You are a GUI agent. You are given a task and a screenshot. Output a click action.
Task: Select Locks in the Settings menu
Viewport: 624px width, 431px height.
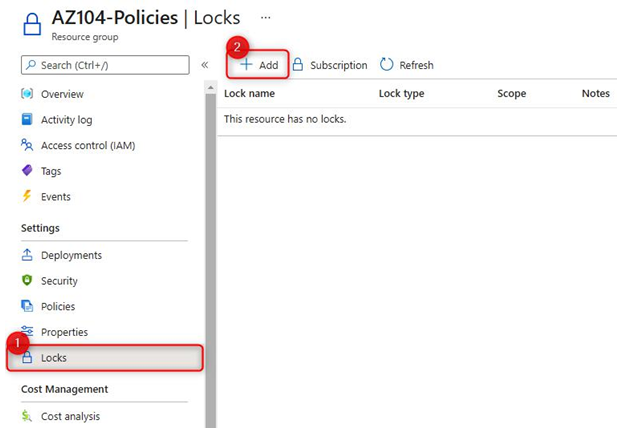pos(105,358)
